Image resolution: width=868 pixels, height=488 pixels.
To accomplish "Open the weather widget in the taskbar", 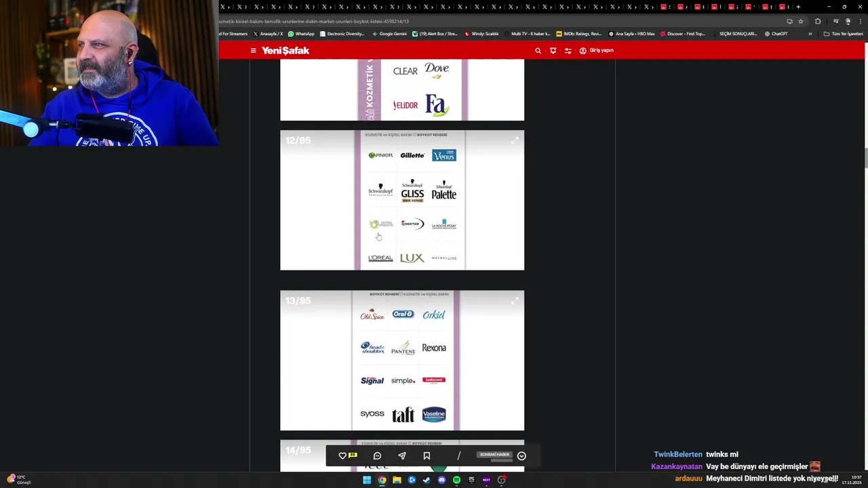I will pyautogui.click(x=18, y=480).
